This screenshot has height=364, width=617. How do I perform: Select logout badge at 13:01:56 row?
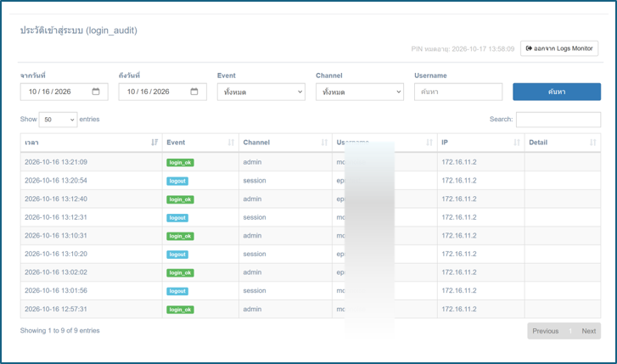pos(177,291)
